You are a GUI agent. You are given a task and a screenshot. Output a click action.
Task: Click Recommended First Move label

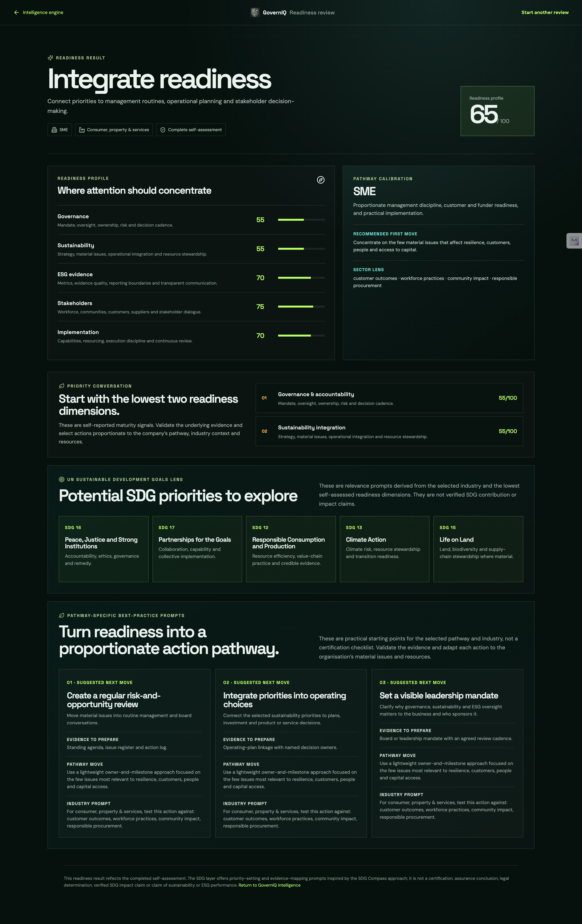[385, 234]
